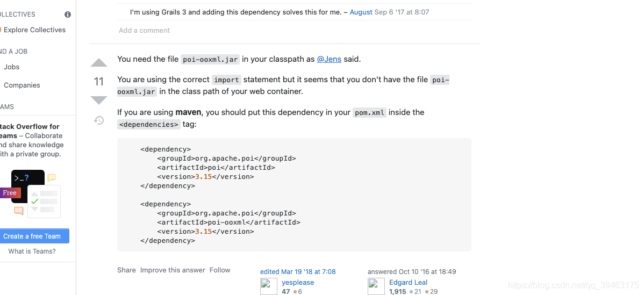The width and height of the screenshot is (644, 295).
Task: Click the purple Free badge
Action: point(10,193)
